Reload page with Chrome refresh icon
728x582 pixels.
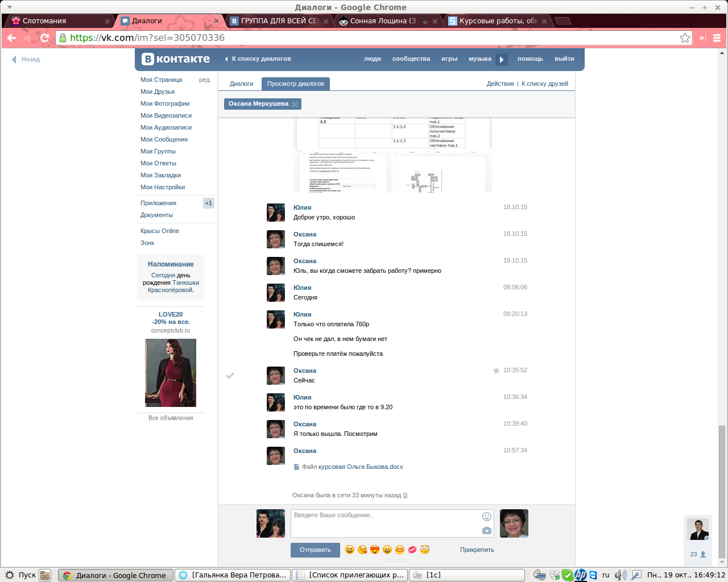tap(45, 38)
